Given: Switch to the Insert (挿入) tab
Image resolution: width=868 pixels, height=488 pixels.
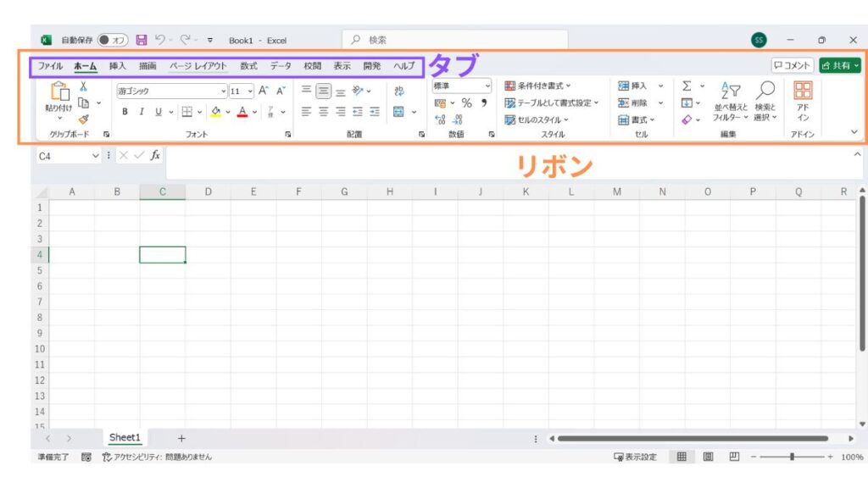Looking at the screenshot, I should (117, 66).
